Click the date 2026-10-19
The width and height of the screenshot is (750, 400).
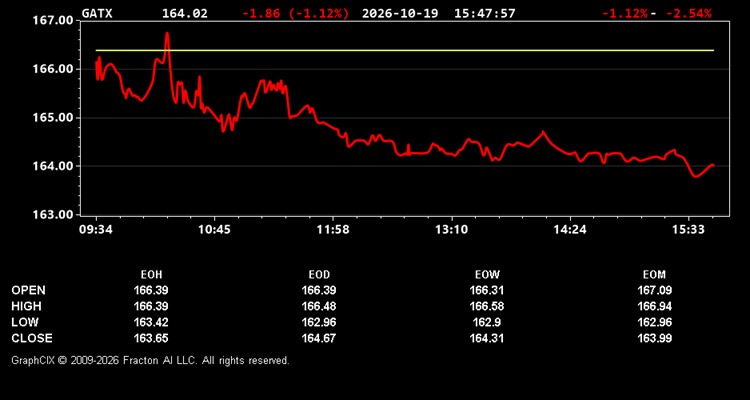coord(400,13)
